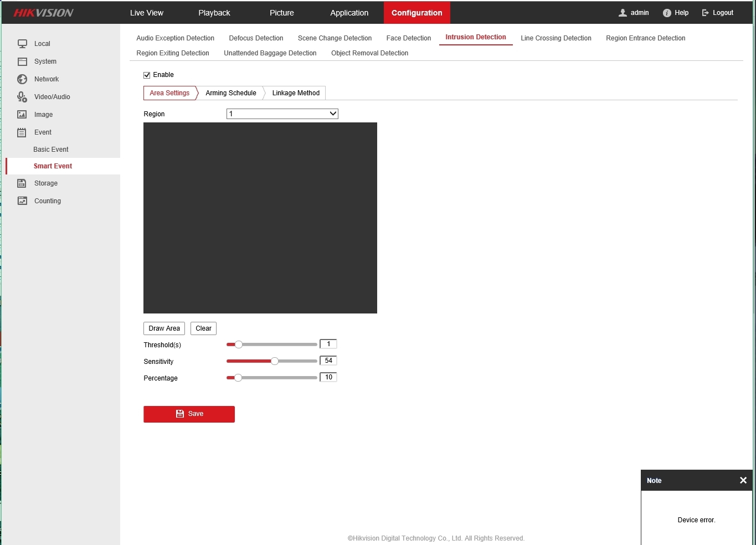This screenshot has height=545, width=756.
Task: Click the Sensitivity slider handle
Action: click(274, 361)
